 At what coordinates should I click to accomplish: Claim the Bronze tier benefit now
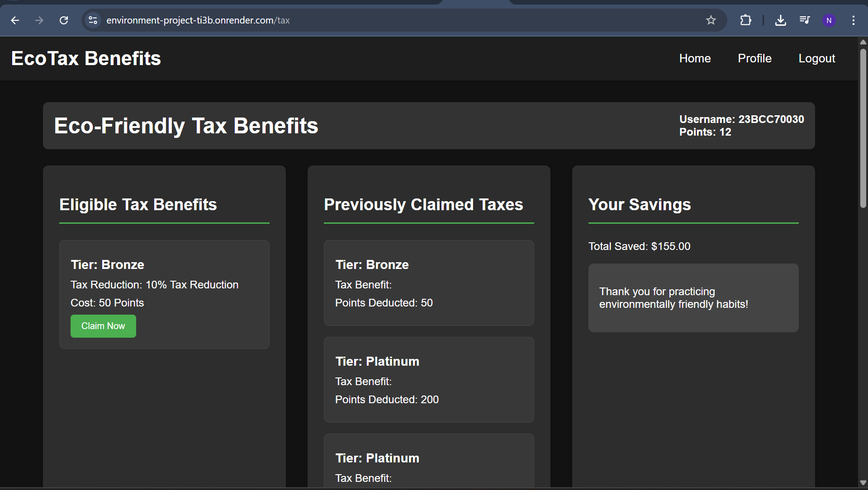point(103,326)
